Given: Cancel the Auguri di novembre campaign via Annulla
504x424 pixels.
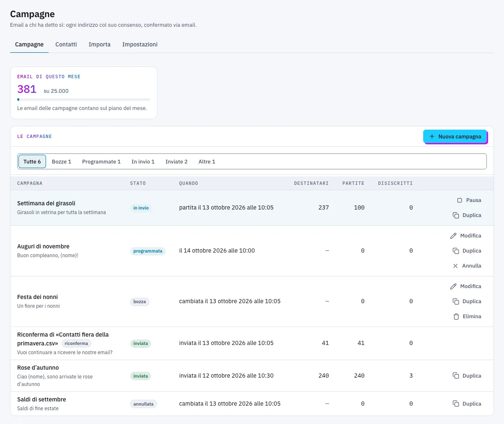Looking at the screenshot, I should [x=467, y=266].
